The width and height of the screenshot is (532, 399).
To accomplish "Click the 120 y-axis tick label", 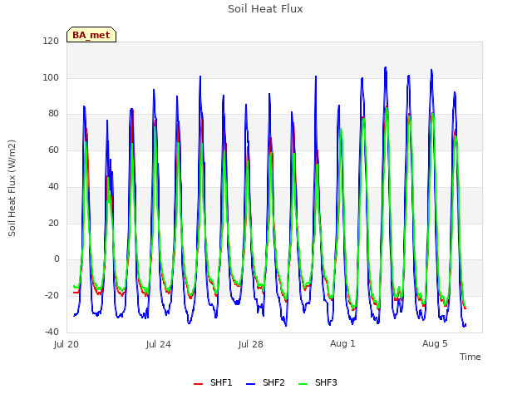I will click(x=51, y=42).
